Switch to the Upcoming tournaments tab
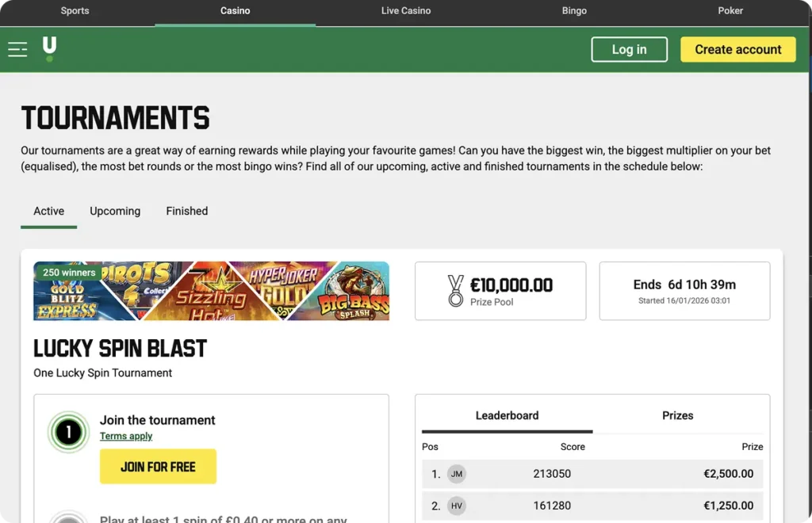The width and height of the screenshot is (812, 523). tap(114, 211)
